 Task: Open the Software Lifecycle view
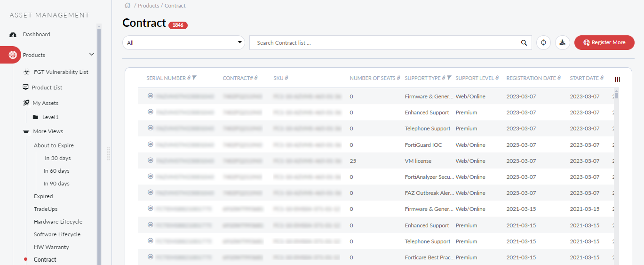(57, 234)
